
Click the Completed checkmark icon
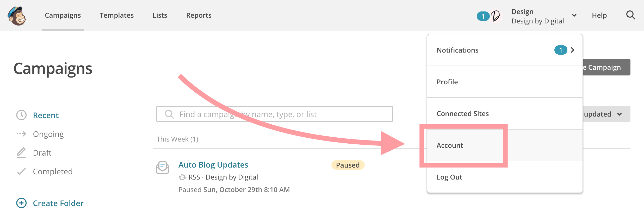point(21,171)
